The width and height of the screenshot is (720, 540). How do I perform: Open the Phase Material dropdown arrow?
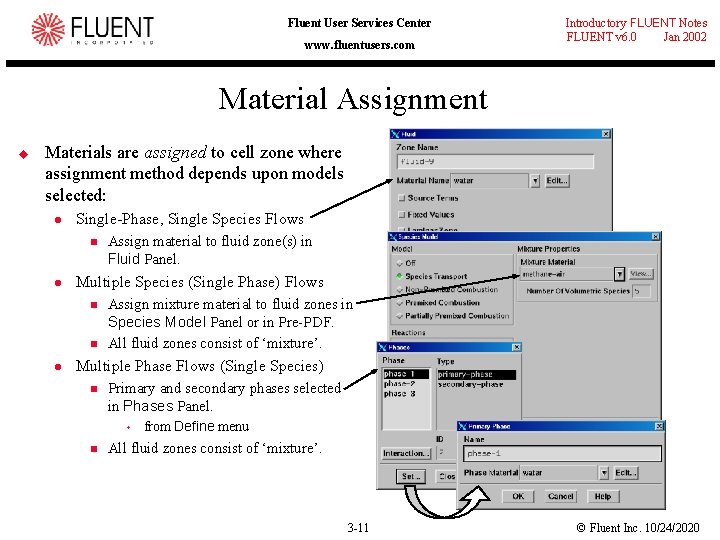click(604, 472)
